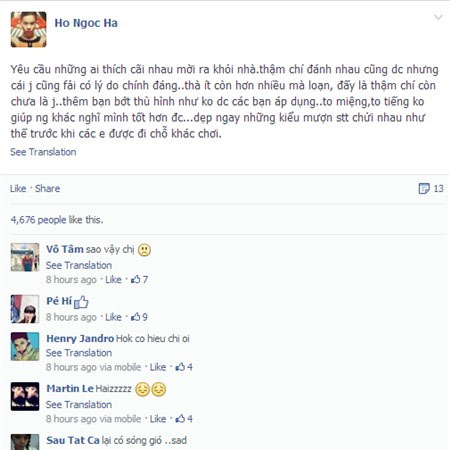The image size is (450, 450).
Task: Click the share count note icon
Action: point(424,188)
